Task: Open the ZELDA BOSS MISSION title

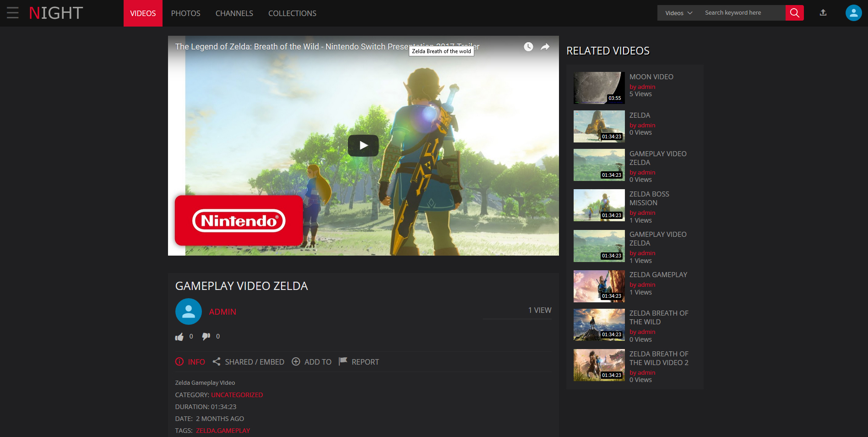Action: 649,198
